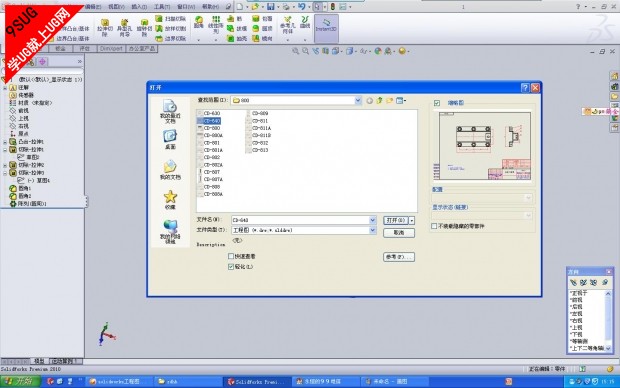This screenshot has width=620, height=388.
Task: Click the Windows 开始 start button
Action: tap(20, 381)
